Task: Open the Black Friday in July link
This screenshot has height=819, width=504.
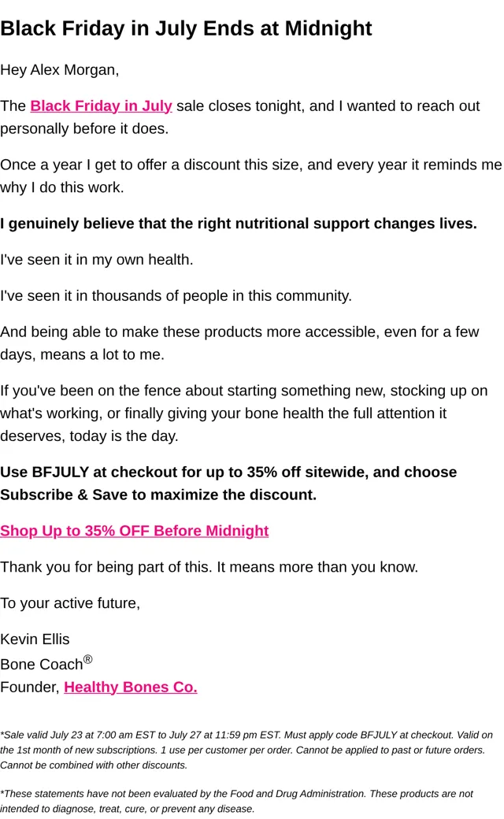Action: 101,106
